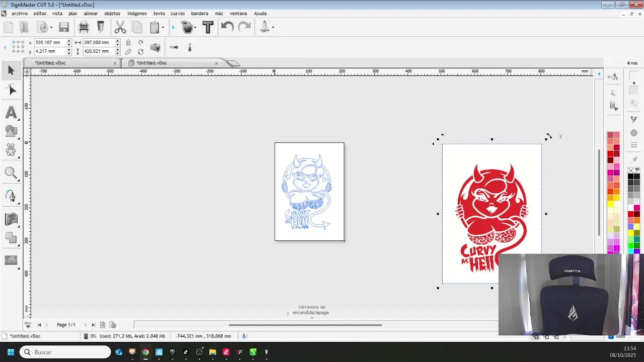This screenshot has height=362, width=644.
Task: Select the Text tool A
Action: (x=11, y=112)
